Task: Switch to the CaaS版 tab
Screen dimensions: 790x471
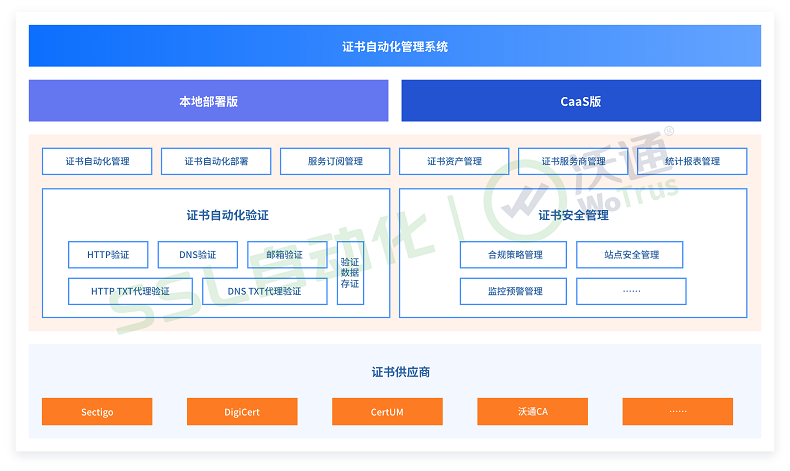Action: [580, 101]
